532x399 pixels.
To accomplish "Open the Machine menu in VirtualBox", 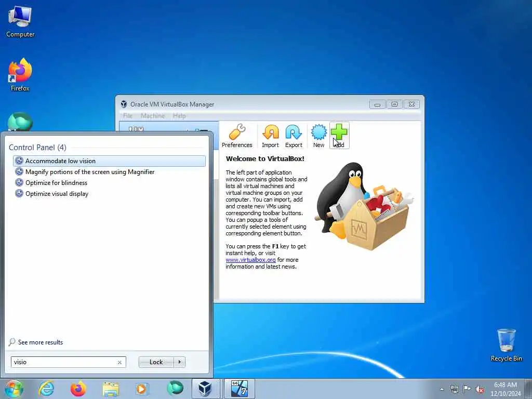I will coord(153,116).
